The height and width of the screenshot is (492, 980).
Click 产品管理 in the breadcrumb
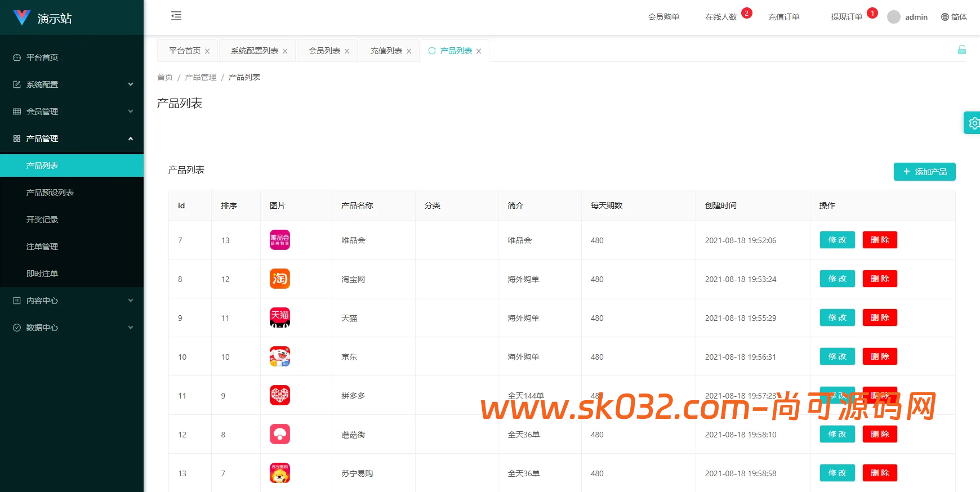point(201,77)
